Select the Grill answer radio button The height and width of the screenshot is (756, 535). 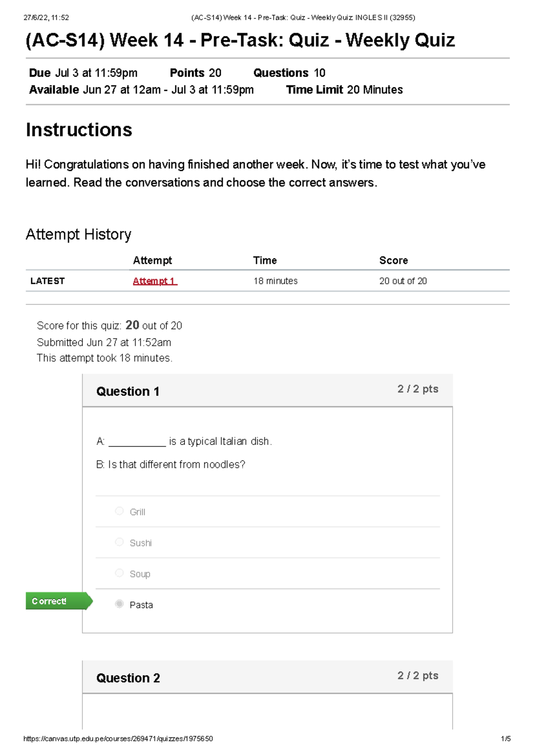pyautogui.click(x=119, y=511)
